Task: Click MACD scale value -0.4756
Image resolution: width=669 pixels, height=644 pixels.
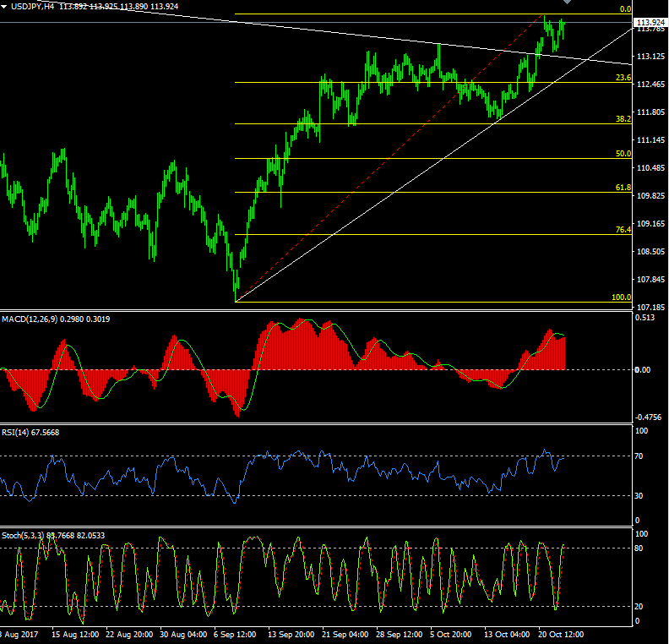Action: [x=648, y=417]
